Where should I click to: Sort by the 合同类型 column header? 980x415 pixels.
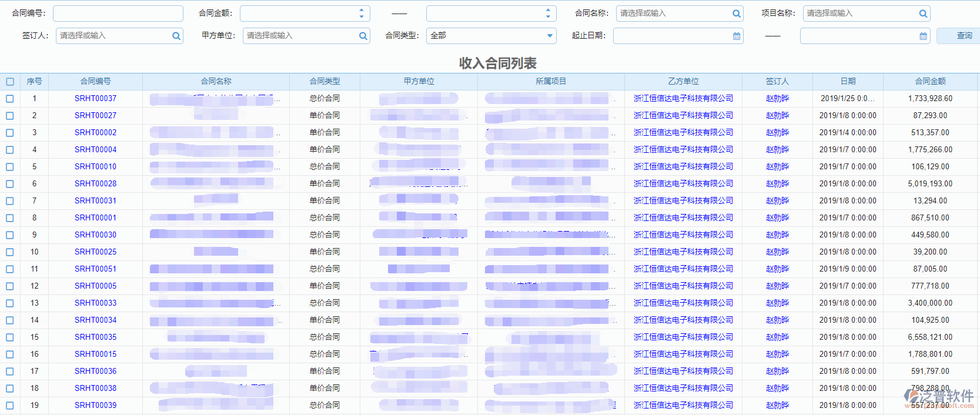click(325, 82)
